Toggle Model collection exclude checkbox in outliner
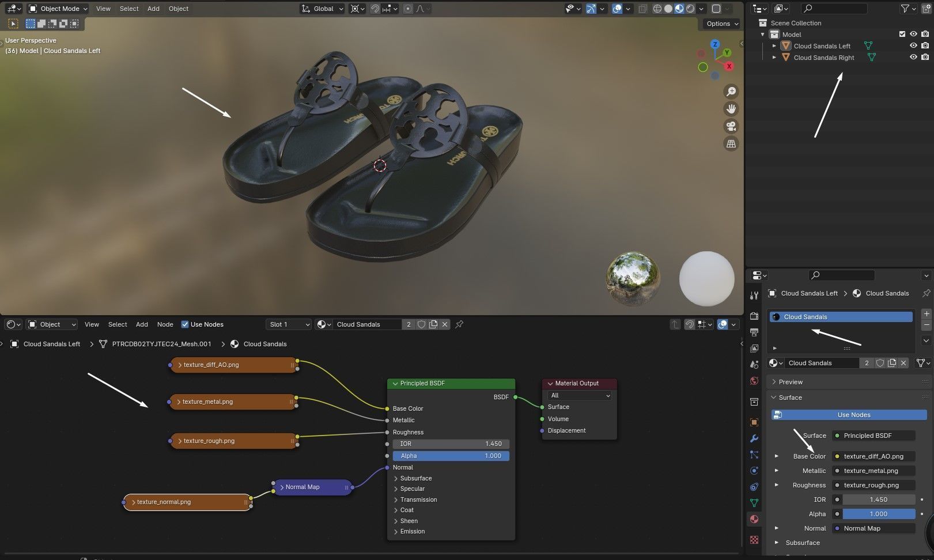Screen dimensions: 934x560 coord(902,35)
